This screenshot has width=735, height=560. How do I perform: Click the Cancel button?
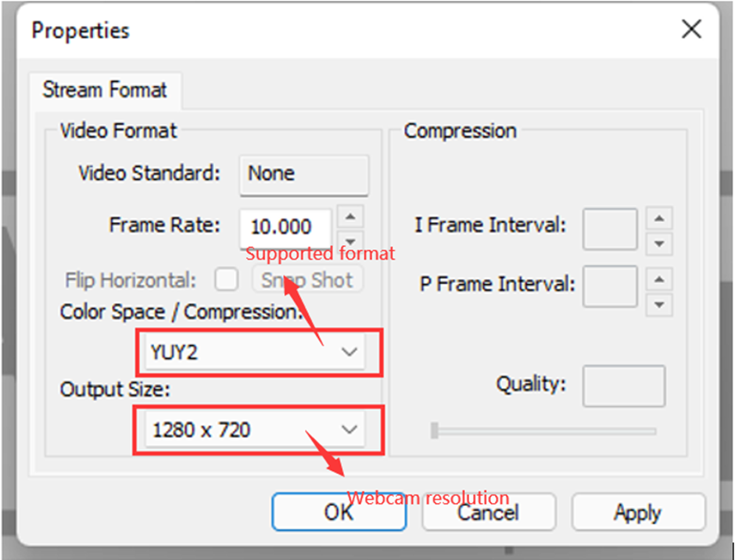(x=488, y=513)
